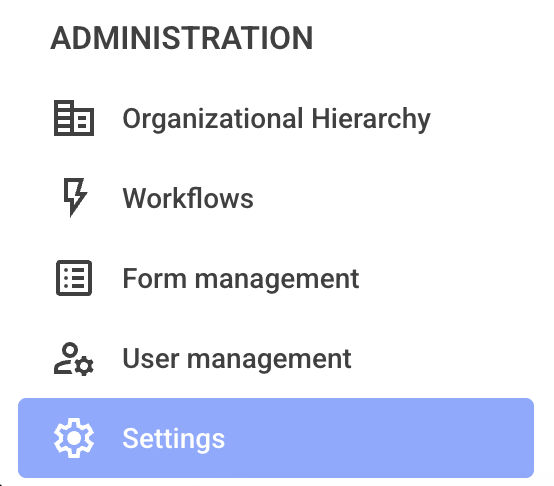Open Organizational Hierarchy from the Administration menu
The height and width of the screenshot is (486, 554).
pyautogui.click(x=276, y=118)
